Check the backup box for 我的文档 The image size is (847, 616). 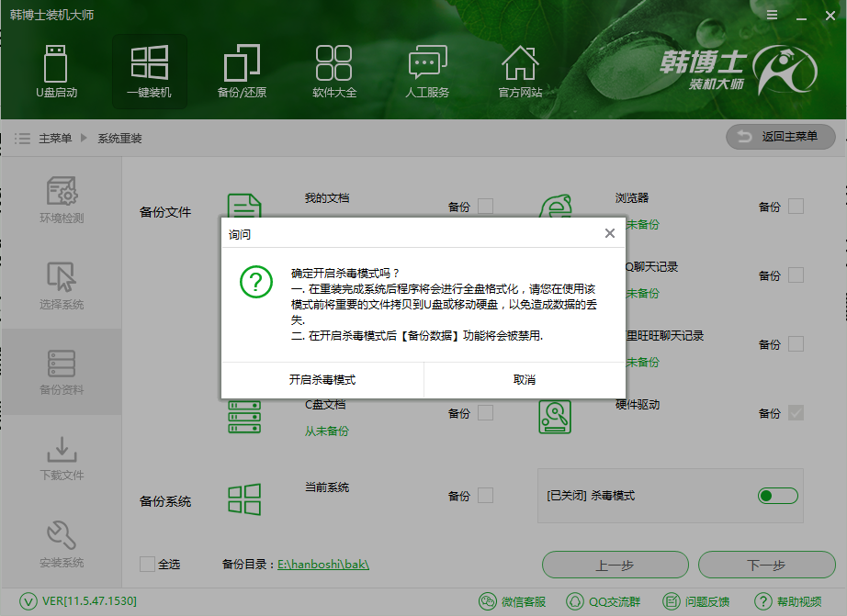coord(485,207)
